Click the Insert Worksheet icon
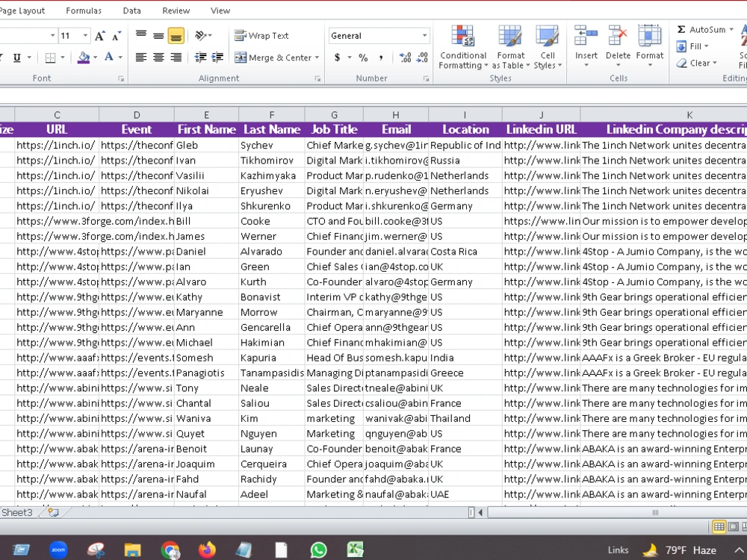The width and height of the screenshot is (747, 560). click(53, 513)
